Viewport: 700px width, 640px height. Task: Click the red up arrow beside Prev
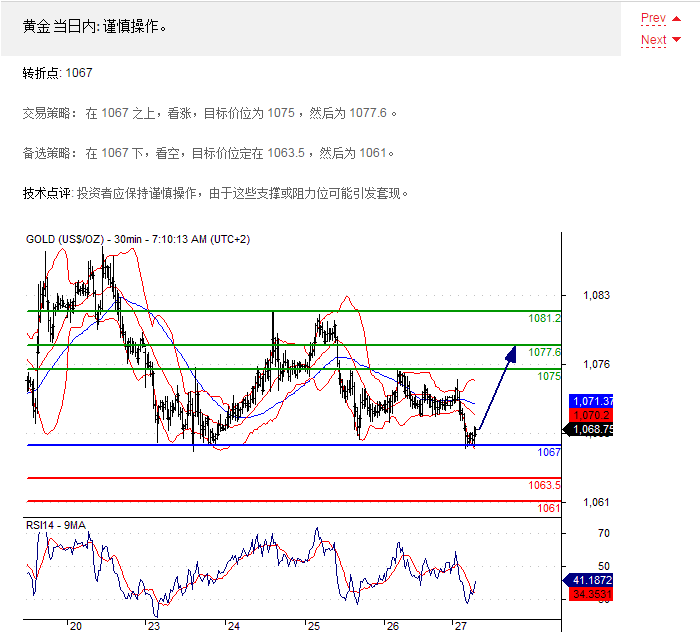point(676,19)
